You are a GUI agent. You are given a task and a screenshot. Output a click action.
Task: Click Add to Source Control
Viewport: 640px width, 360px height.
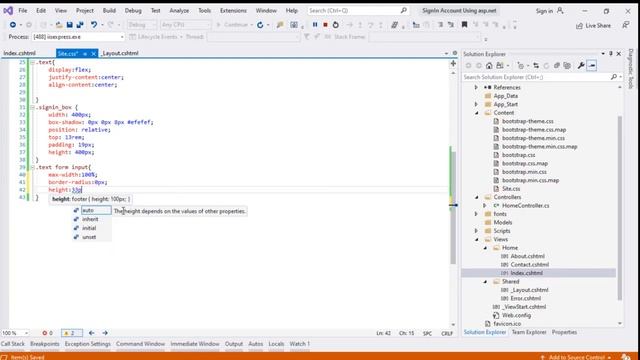[576, 357]
